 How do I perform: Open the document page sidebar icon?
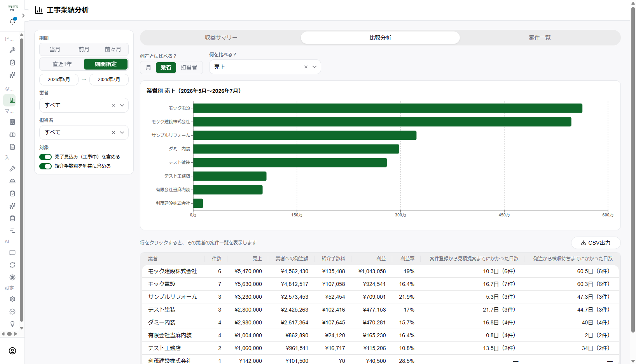[12, 147]
